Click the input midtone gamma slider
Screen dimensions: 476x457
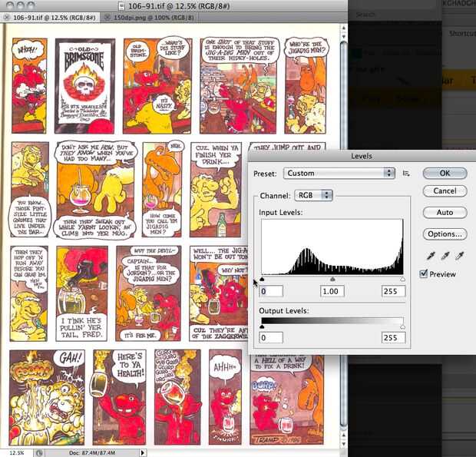[332, 279]
